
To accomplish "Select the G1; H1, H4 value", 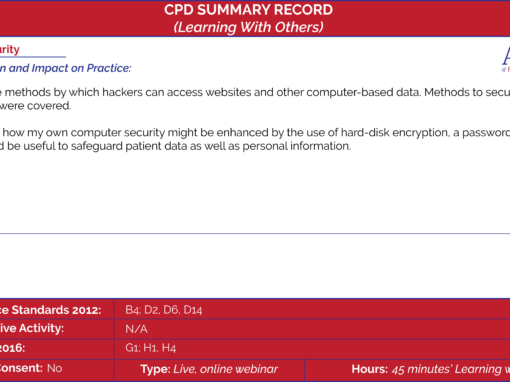I will point(150,348).
